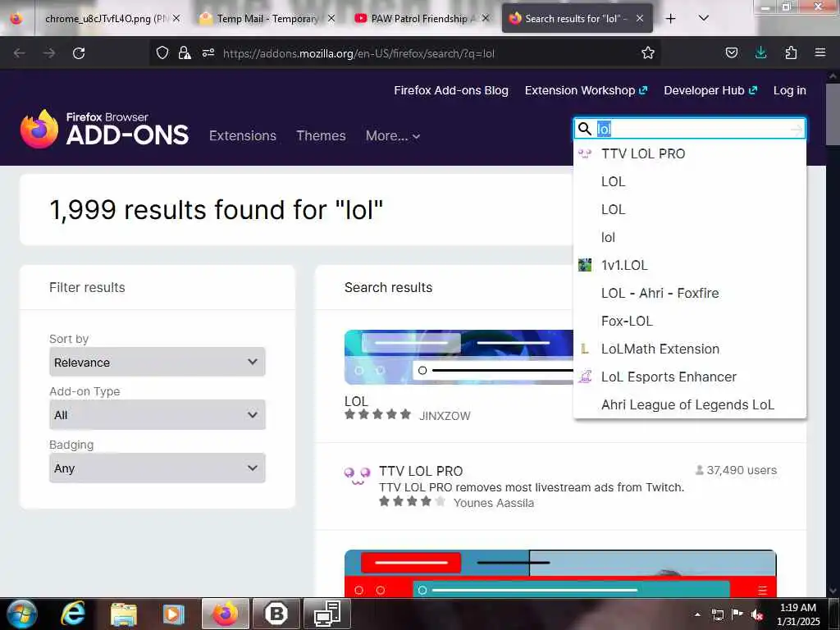The height and width of the screenshot is (630, 840).
Task: Show hidden system tray icons
Action: 697,614
